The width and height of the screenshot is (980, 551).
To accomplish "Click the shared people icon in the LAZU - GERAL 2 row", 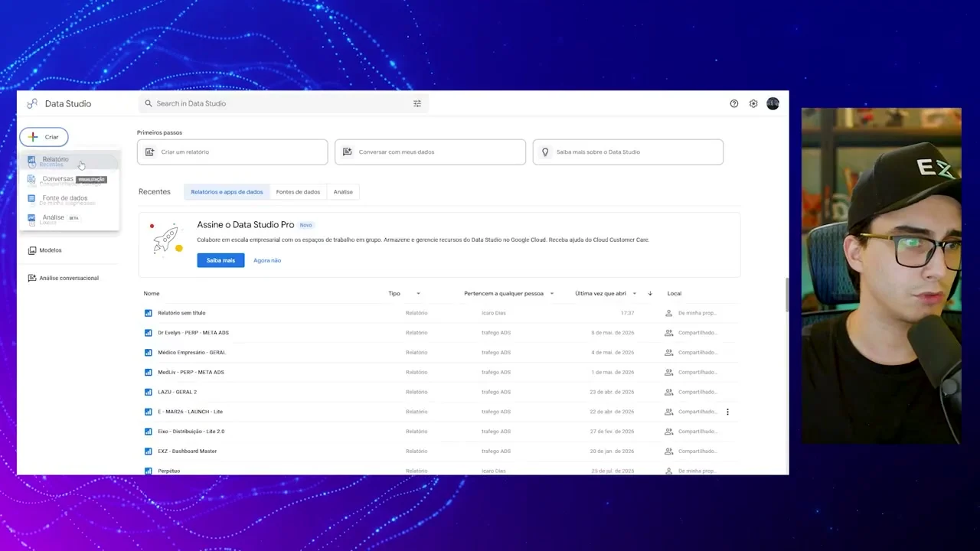I will tap(668, 392).
